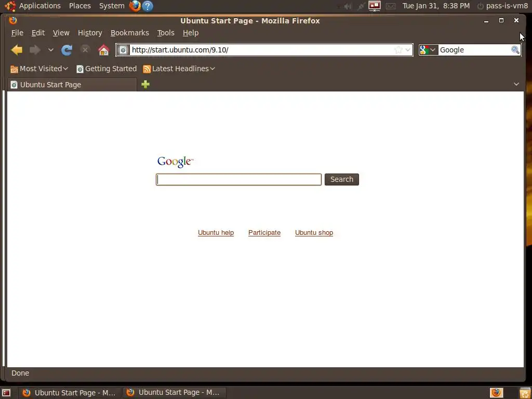532x399 pixels.
Task: Click the mail envelope indicator icon
Action: point(391,6)
